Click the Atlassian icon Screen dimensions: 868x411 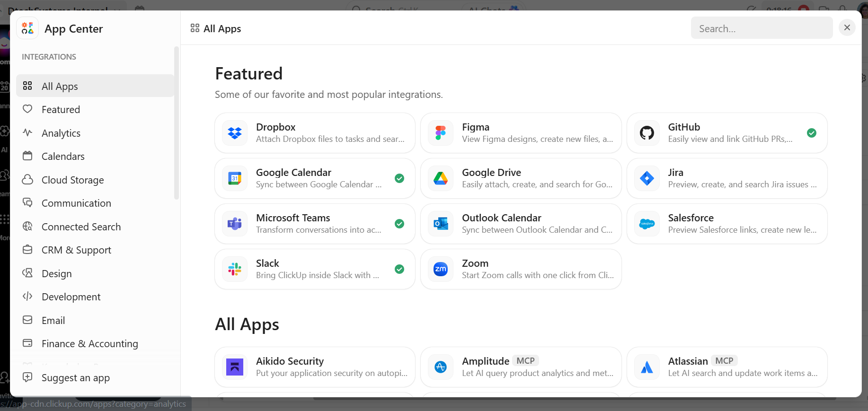(647, 367)
